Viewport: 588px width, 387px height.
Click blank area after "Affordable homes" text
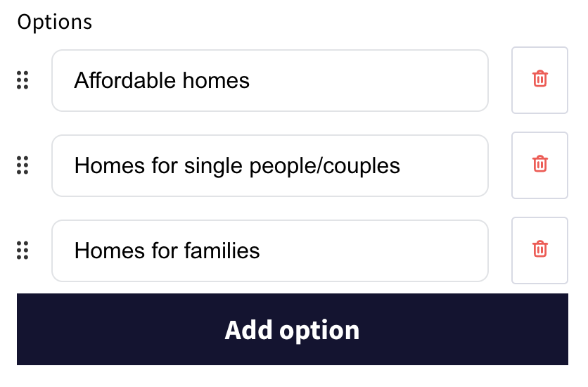(x=366, y=80)
